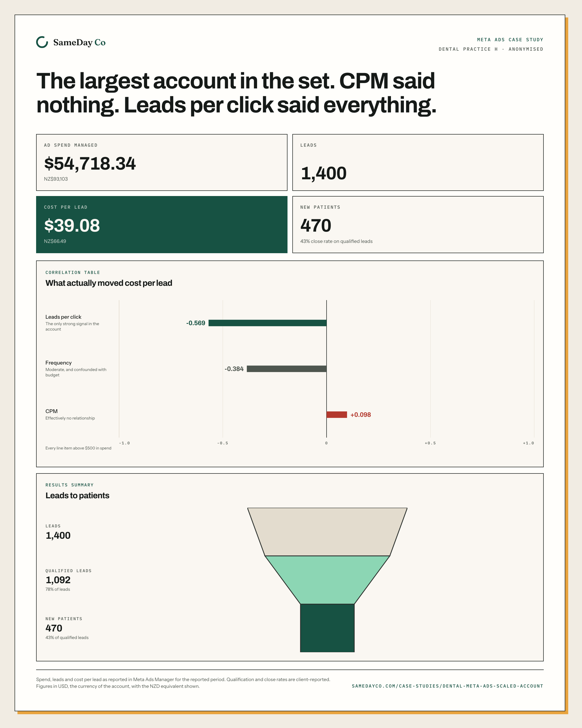Select the Cost Per Lead green card
The height and width of the screenshot is (728, 582).
[162, 225]
